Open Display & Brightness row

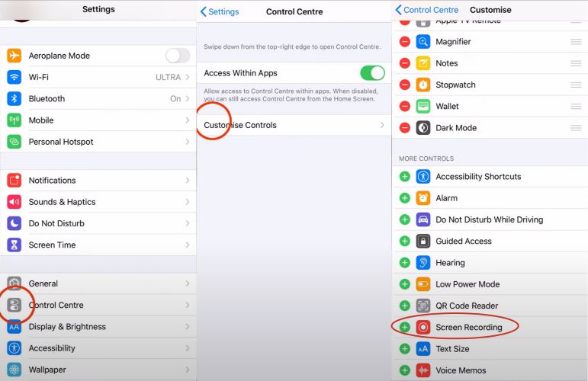click(x=98, y=327)
